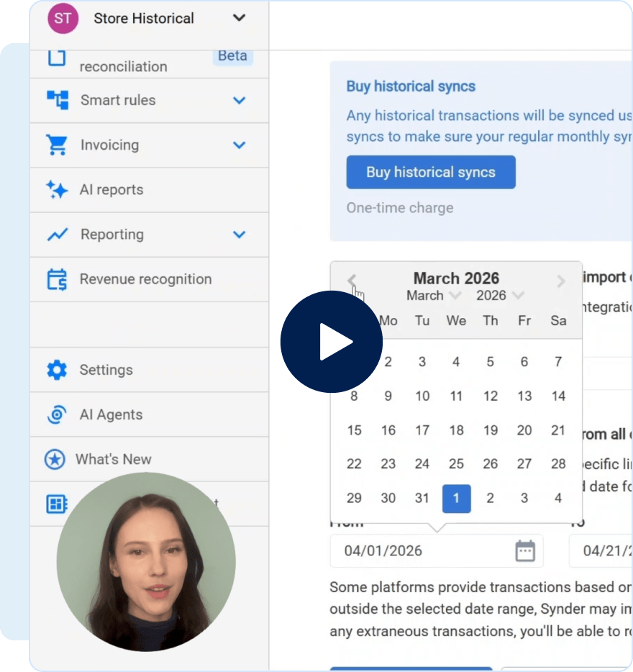Pick March 10 in the calendar

[422, 396]
